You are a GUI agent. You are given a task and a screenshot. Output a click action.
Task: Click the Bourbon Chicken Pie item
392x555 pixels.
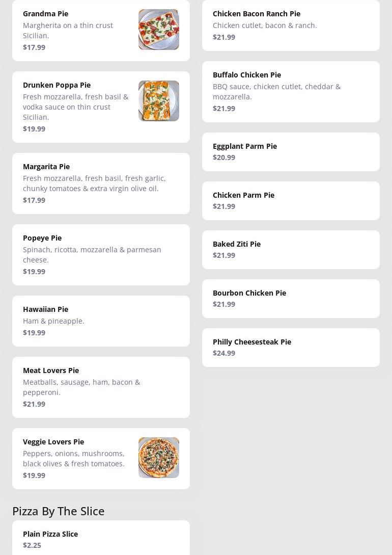tap(291, 299)
